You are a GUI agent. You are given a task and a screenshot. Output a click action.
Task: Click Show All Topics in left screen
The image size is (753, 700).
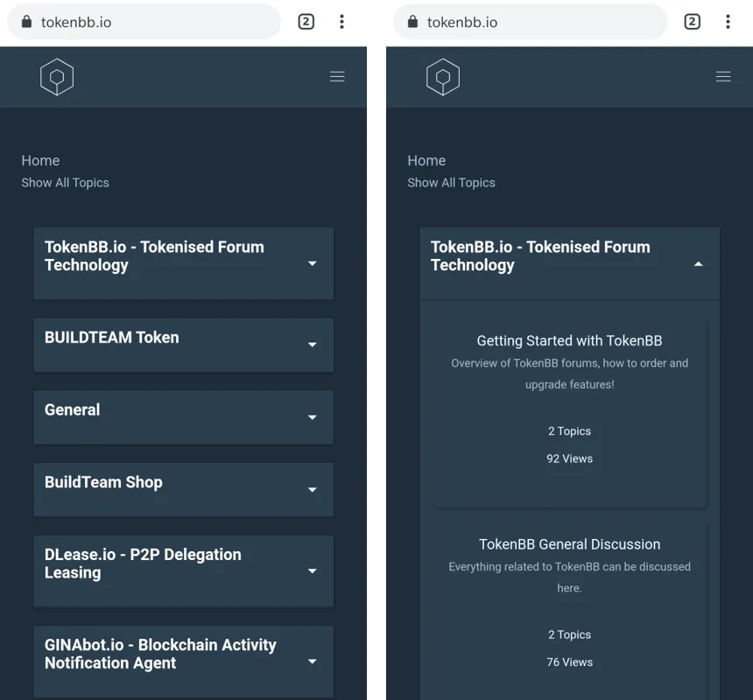click(65, 183)
